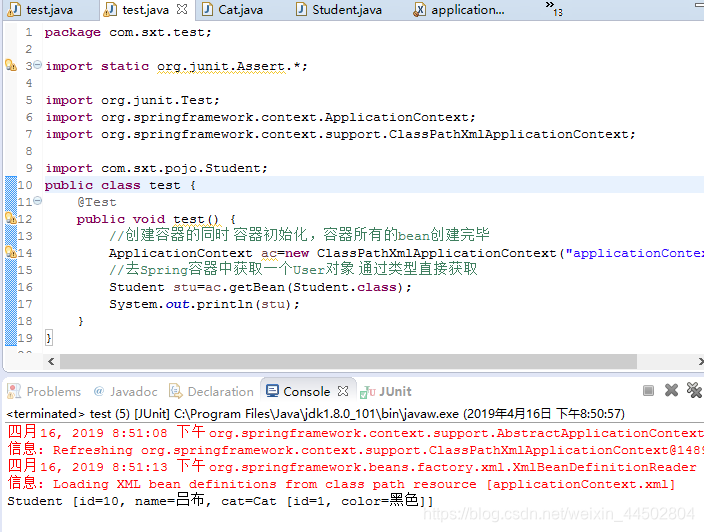The width and height of the screenshot is (704, 532).
Task: Click the 'Refreshing org.springframework' console line
Action: tap(356, 449)
